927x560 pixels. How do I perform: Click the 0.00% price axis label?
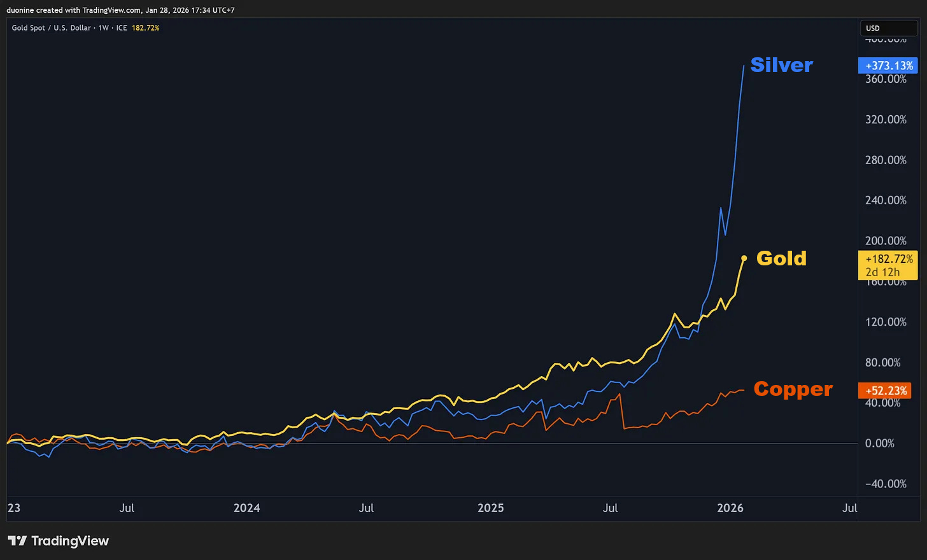pyautogui.click(x=879, y=444)
